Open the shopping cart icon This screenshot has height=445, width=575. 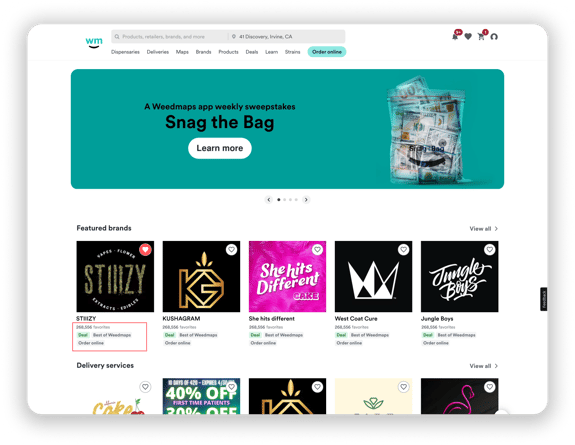pos(481,36)
